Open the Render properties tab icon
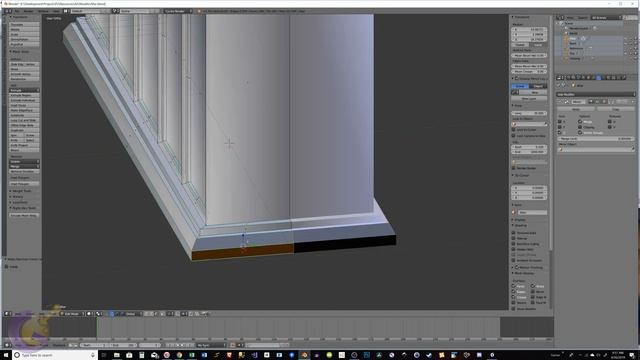The height and width of the screenshot is (360, 640). [568, 77]
